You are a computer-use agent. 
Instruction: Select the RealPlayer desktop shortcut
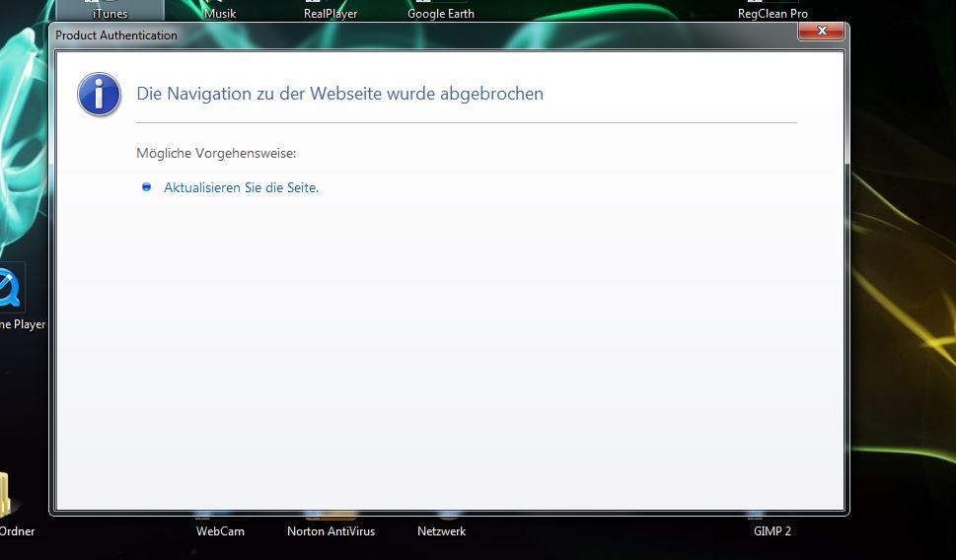(331, 12)
